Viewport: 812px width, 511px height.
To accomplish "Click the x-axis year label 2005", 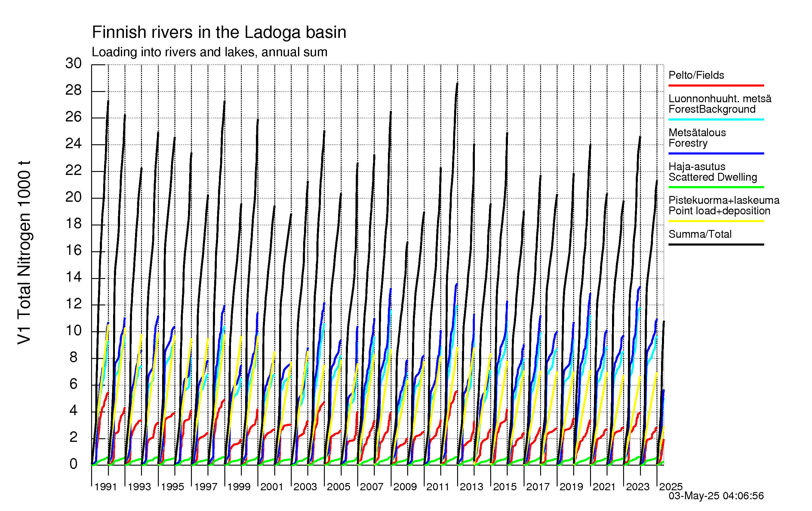I will pyautogui.click(x=339, y=487).
